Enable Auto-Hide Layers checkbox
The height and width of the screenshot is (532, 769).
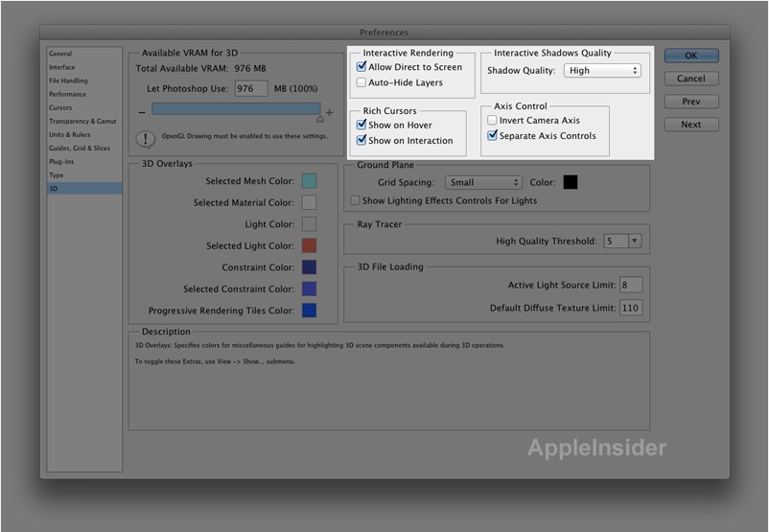[x=361, y=82]
